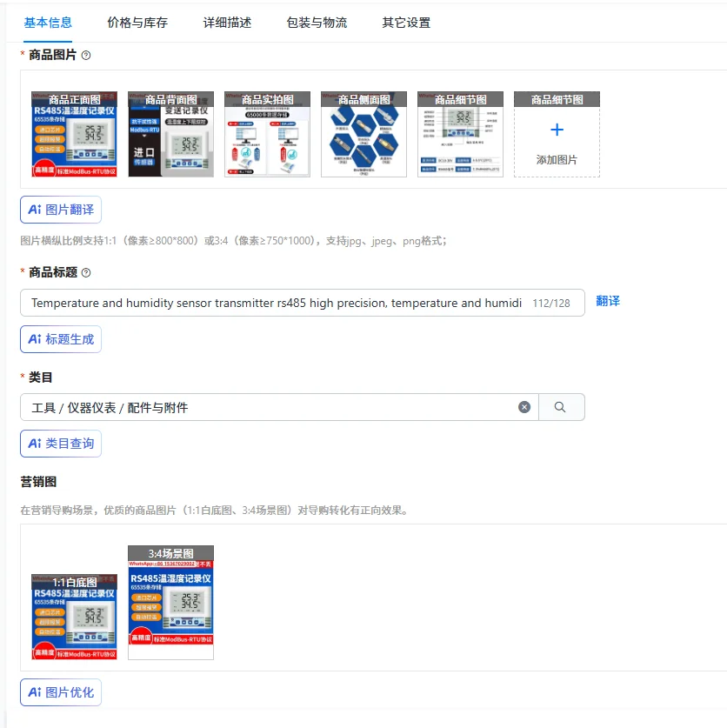Click the 类目 category field

tap(279, 407)
